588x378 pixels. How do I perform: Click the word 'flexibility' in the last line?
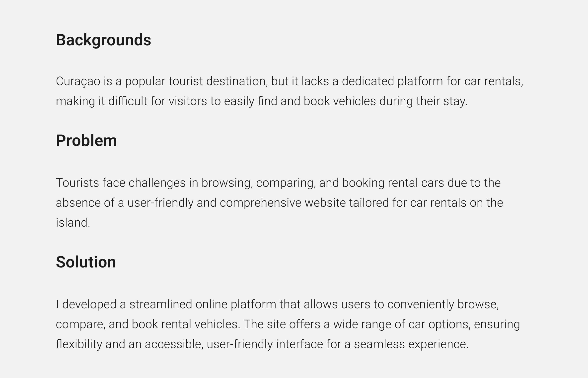click(x=79, y=345)
